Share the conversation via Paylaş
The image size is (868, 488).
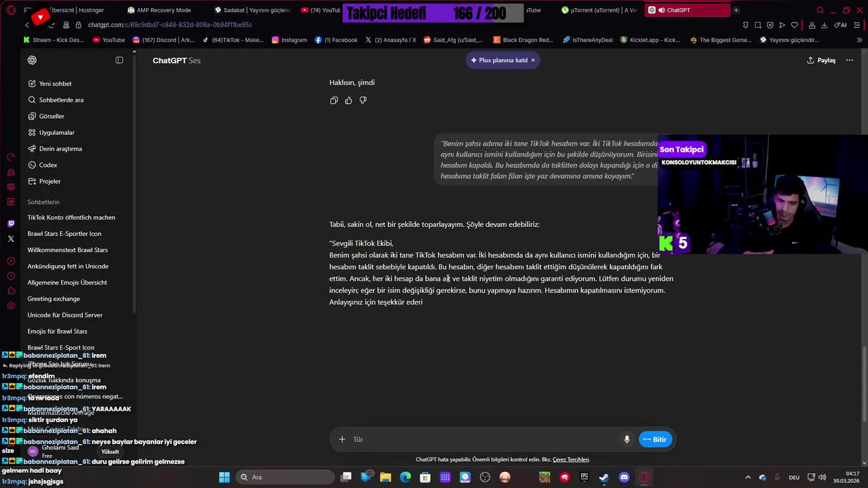pyautogui.click(x=821, y=60)
